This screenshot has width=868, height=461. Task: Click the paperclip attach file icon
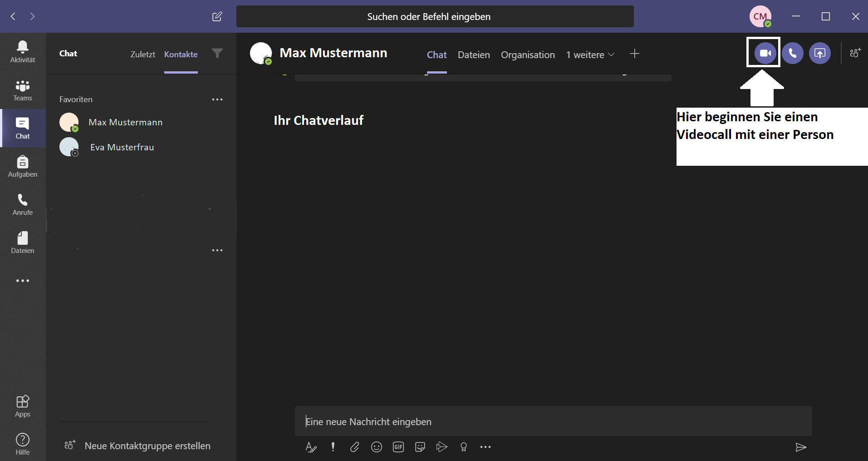pyautogui.click(x=354, y=447)
